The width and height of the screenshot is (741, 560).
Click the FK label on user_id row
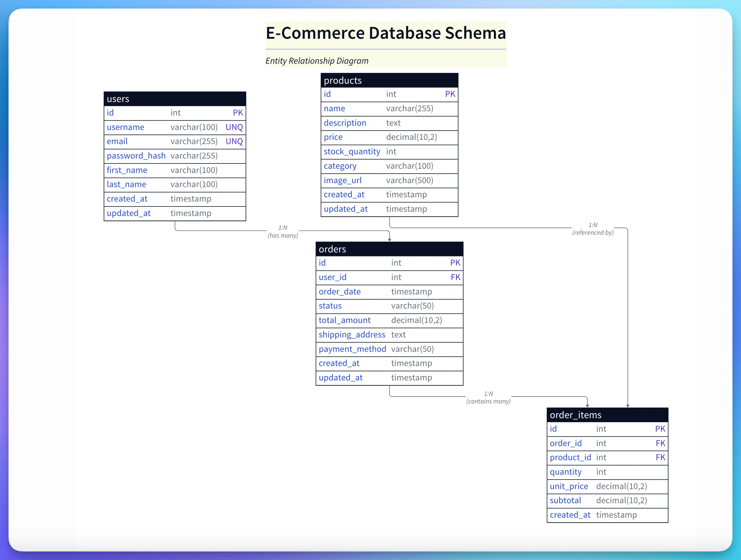455,277
